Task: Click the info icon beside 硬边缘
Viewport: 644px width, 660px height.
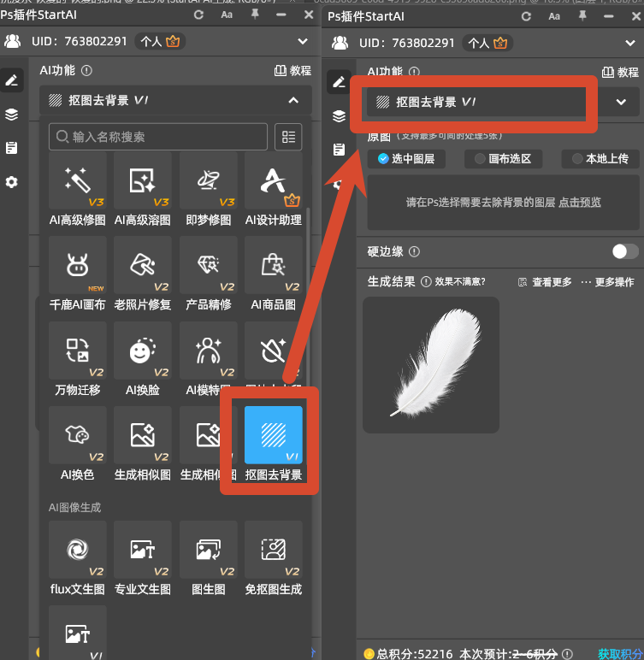Action: coord(415,251)
